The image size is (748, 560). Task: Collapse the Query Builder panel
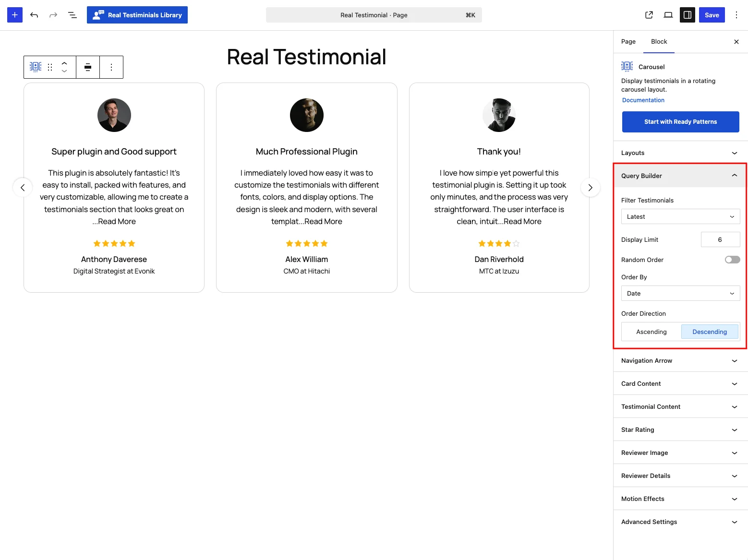pyautogui.click(x=680, y=176)
